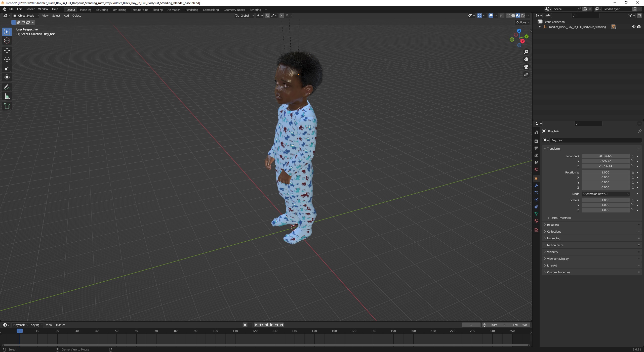Screen dimensions: 644x352
Task: Click the Scale X value field
Action: [605, 200]
